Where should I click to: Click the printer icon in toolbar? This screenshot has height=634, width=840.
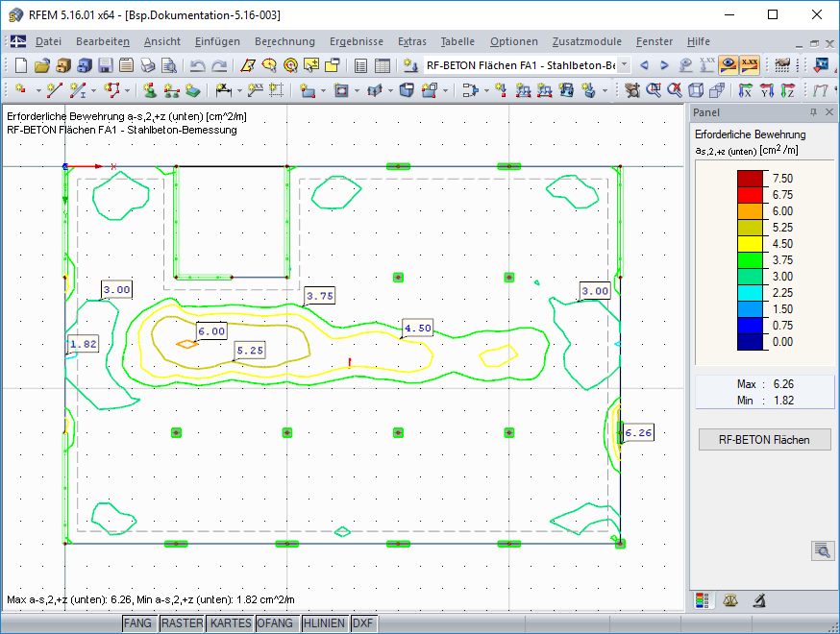click(x=148, y=65)
